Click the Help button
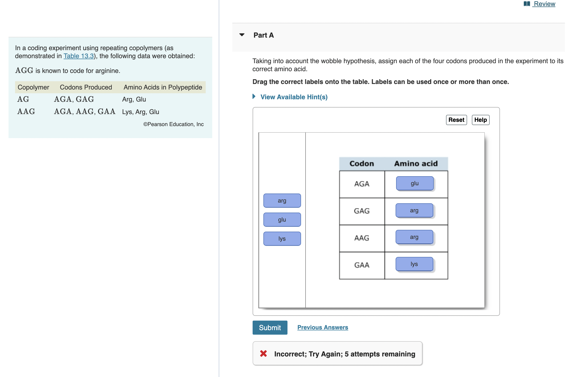This screenshot has width=588, height=377. 480,120
